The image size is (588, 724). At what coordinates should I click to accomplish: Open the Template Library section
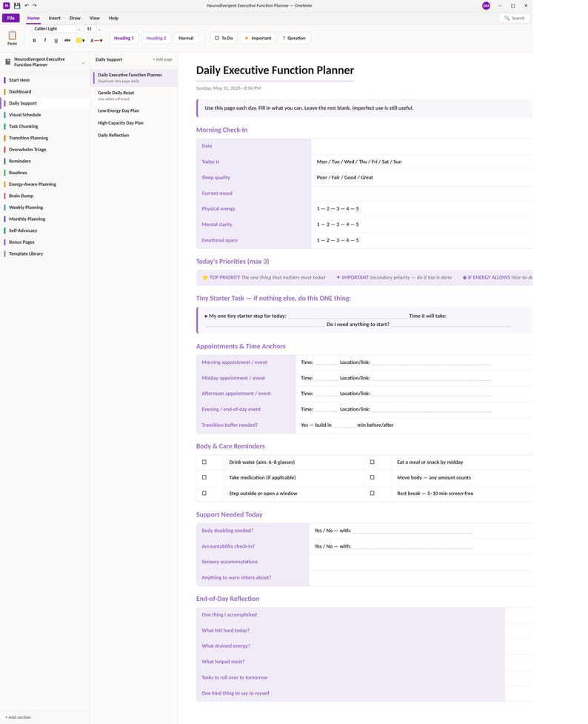point(45,253)
